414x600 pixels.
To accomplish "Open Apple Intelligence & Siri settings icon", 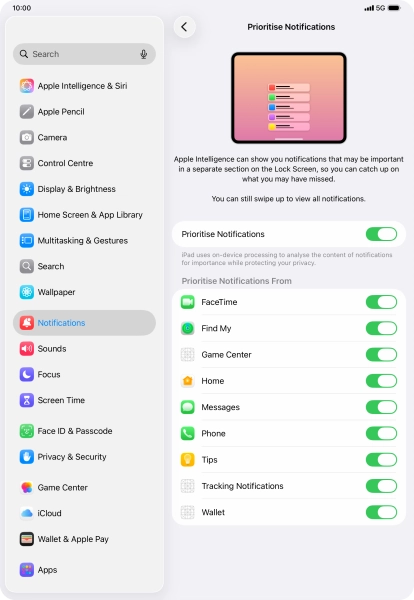I will [x=27, y=86].
